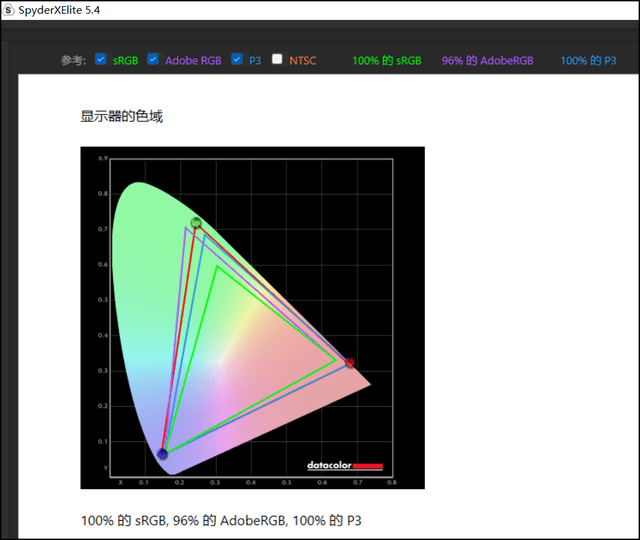Toggle the P3 reference checkbox off
The width and height of the screenshot is (640, 540).
[237, 60]
